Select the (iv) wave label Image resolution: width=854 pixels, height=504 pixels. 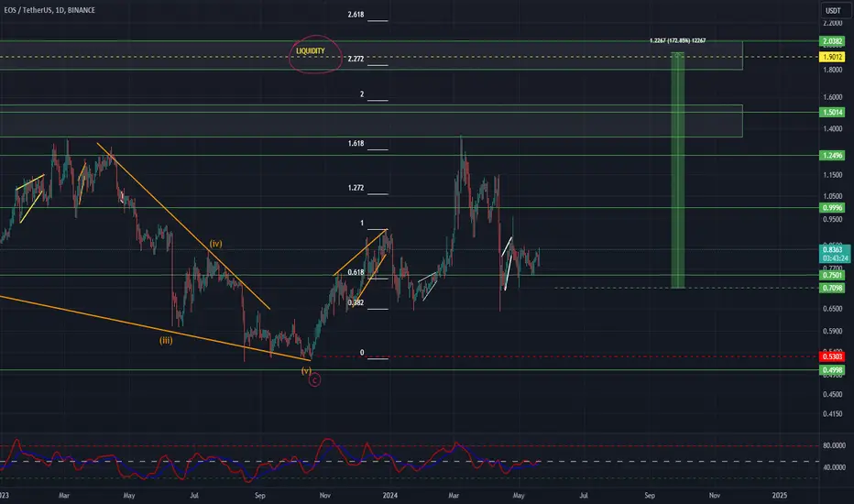(215, 244)
